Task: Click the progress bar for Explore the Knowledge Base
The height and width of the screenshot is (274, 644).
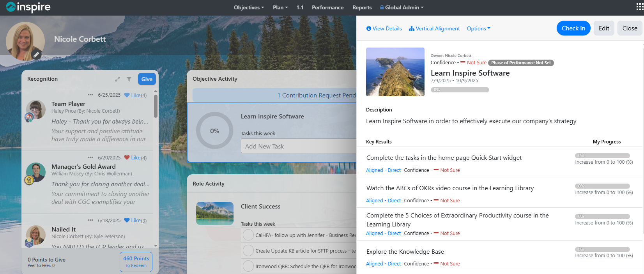Action: tap(602, 249)
